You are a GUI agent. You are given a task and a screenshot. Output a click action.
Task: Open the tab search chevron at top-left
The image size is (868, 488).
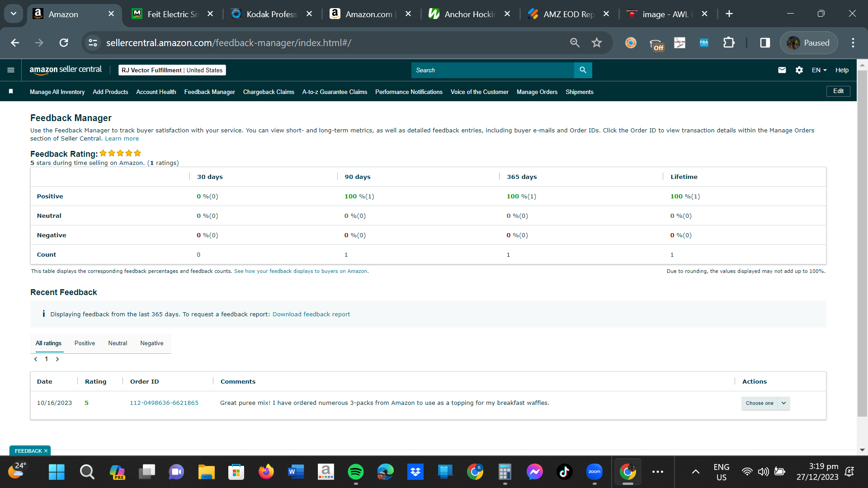point(14,14)
